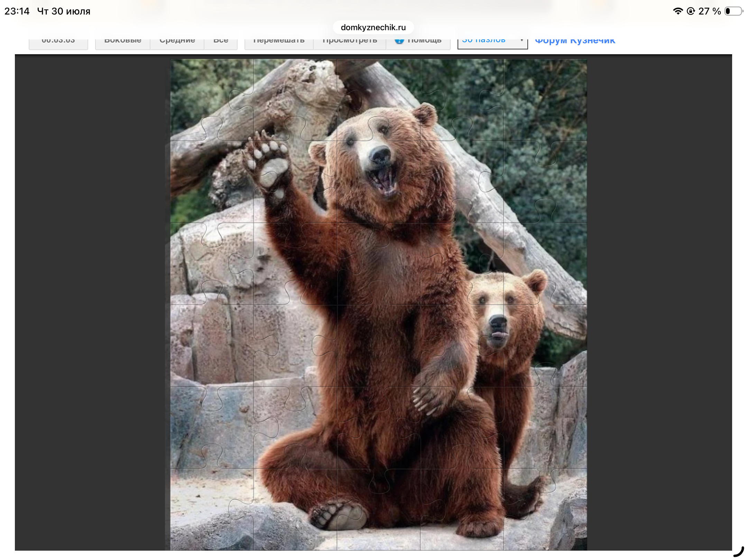This screenshot has height=560, width=747.
Task: Tap the domkyznechik.ru address bar
Action: coord(373,27)
